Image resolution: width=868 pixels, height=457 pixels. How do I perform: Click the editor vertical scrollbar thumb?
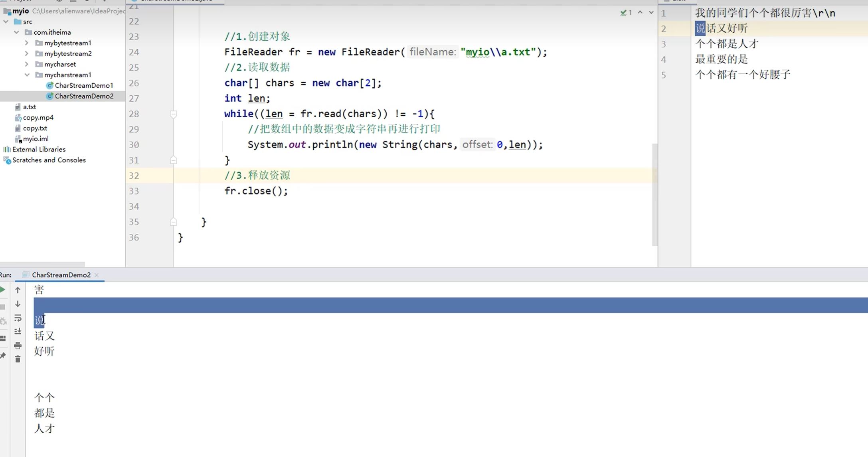654,194
